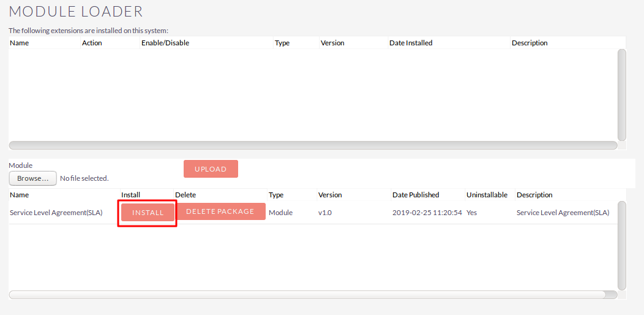Click the Module type cell
644x315 pixels.
280,213
